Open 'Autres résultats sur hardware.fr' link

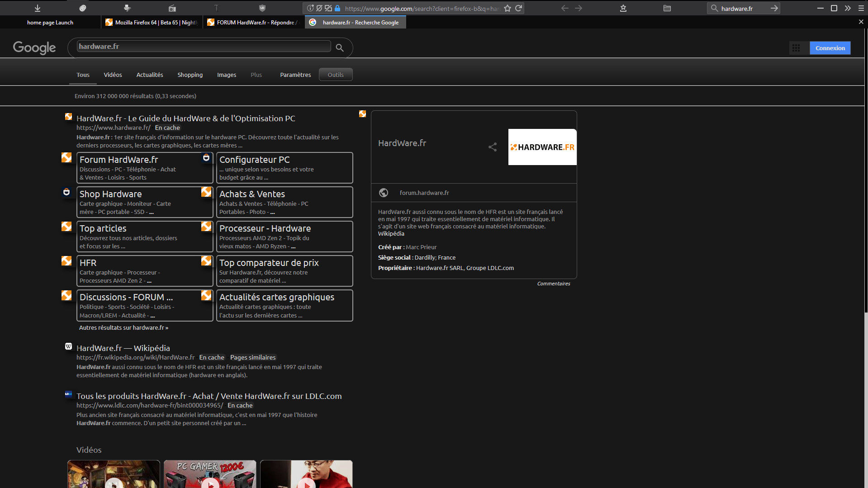[123, 327]
